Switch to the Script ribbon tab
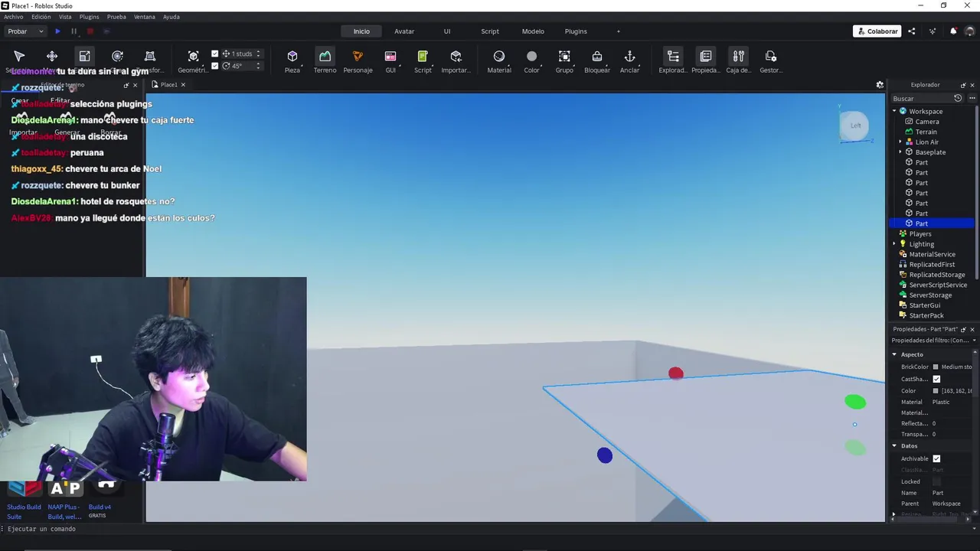The width and height of the screenshot is (980, 551). (490, 31)
